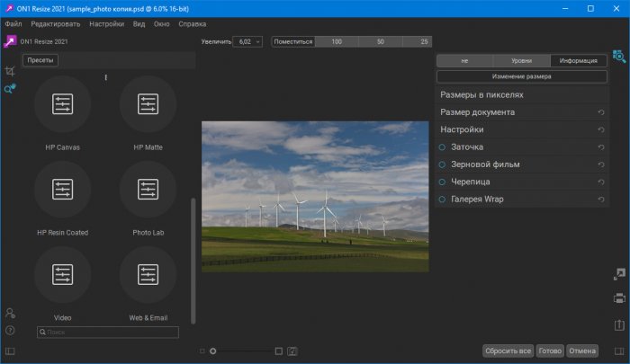Enable the Черепица option
630x364 pixels.
coord(442,182)
